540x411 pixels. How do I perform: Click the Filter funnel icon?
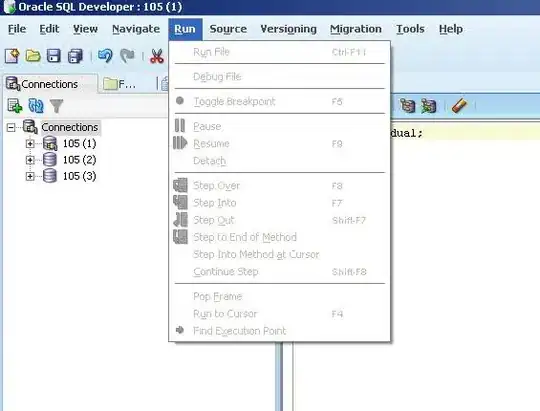56,106
